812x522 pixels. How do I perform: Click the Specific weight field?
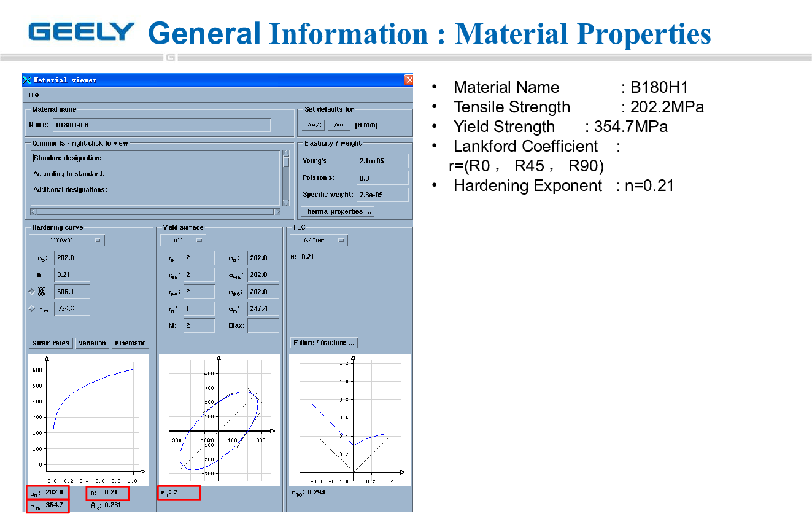tap(382, 195)
